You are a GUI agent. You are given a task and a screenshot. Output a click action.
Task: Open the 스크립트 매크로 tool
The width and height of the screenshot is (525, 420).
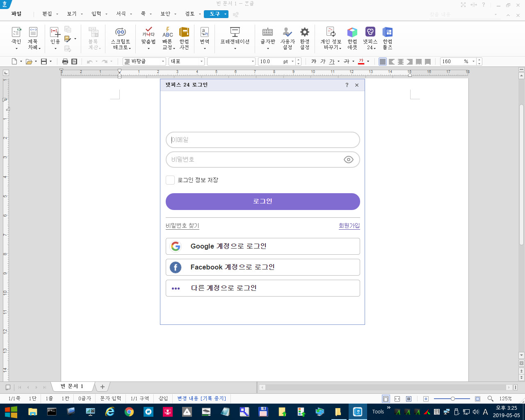121,38
